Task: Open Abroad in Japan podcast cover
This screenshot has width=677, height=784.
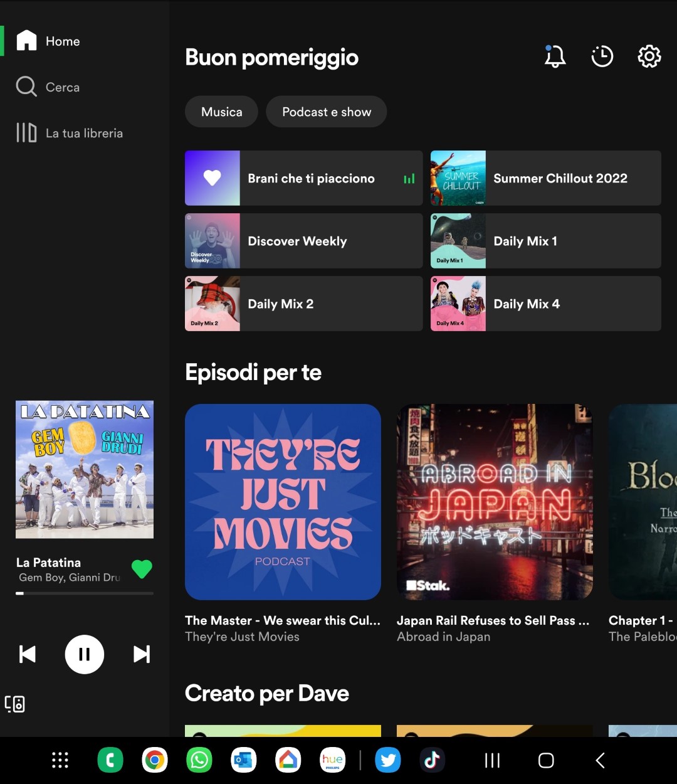Action: click(495, 502)
